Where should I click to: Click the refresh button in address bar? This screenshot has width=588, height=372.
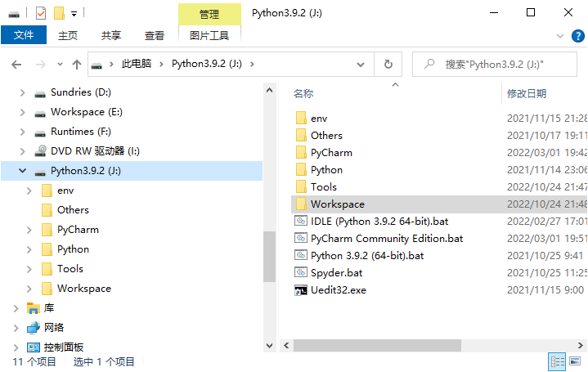(x=388, y=64)
